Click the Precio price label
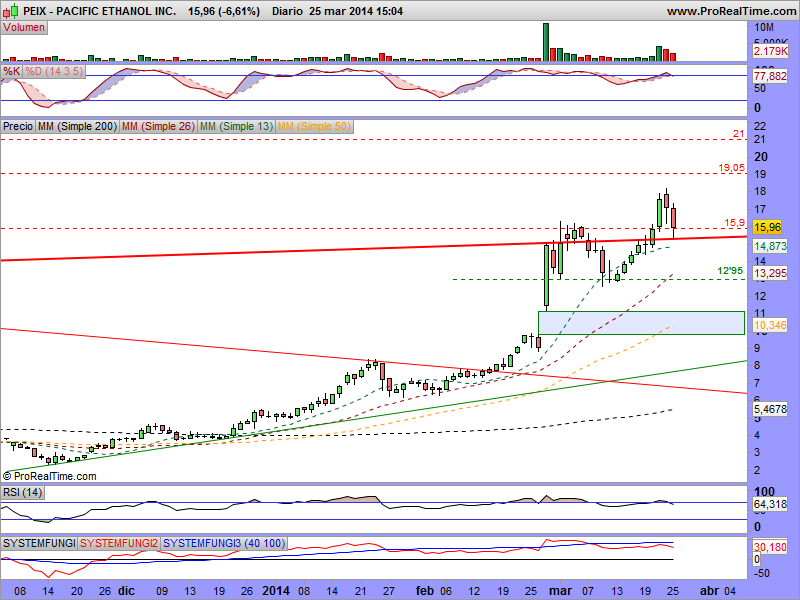800x600 pixels. point(18,126)
